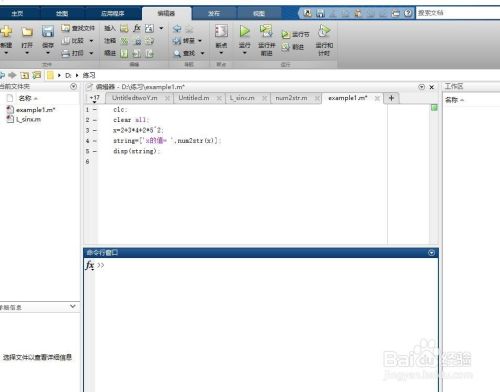This screenshot has width=500, height=392.
Task: Click the uncomment icon
Action: [137, 41]
